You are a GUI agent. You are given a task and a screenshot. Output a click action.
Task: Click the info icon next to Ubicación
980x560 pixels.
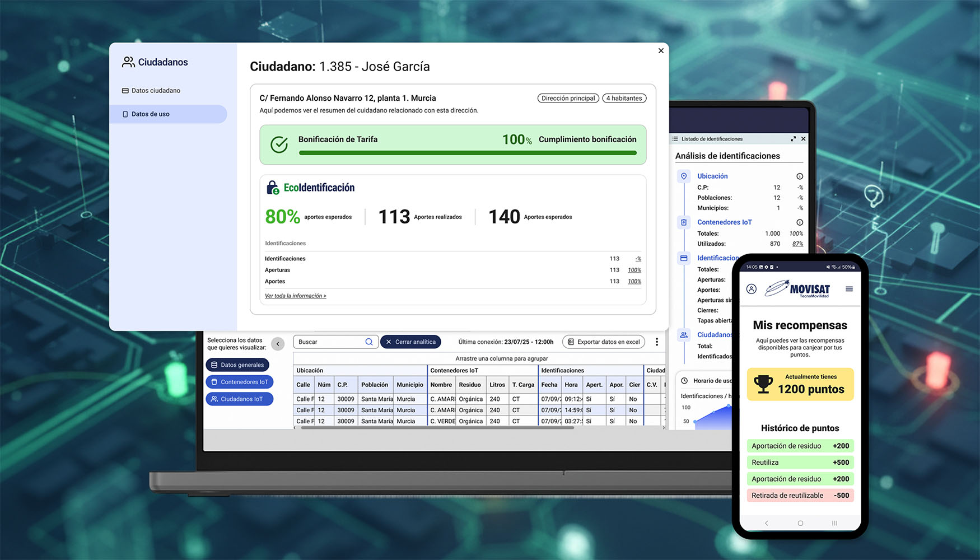click(800, 176)
